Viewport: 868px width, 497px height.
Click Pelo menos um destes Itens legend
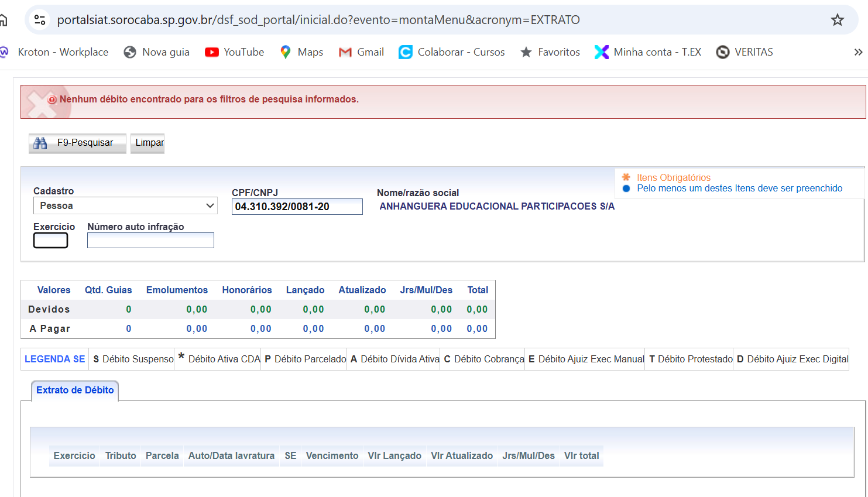740,188
